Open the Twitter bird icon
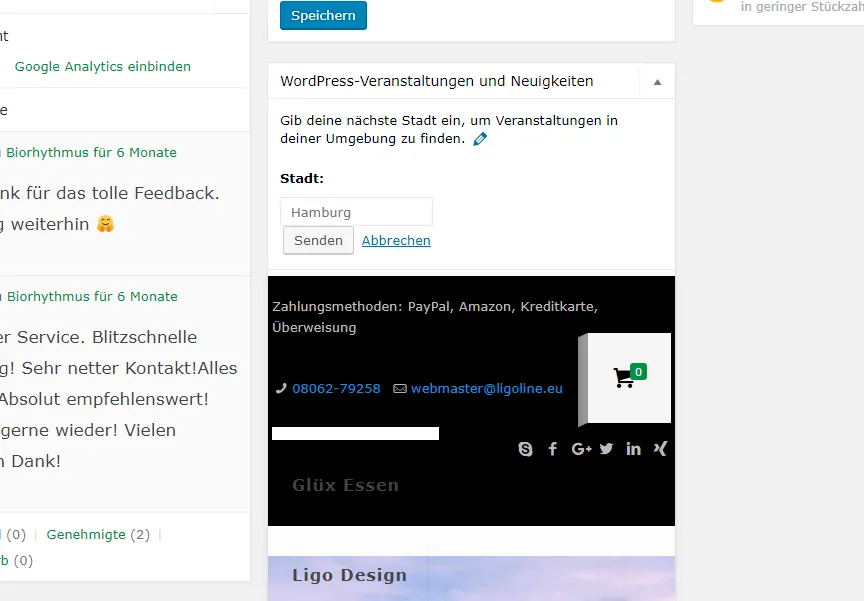864x601 pixels. click(606, 449)
